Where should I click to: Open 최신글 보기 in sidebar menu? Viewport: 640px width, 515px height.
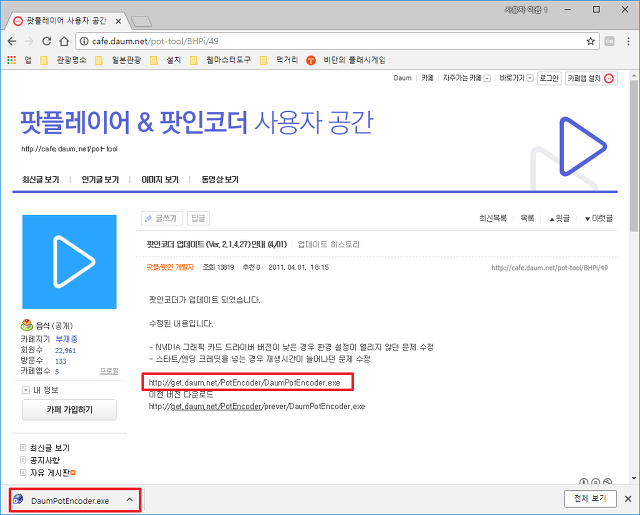pyautogui.click(x=50, y=448)
